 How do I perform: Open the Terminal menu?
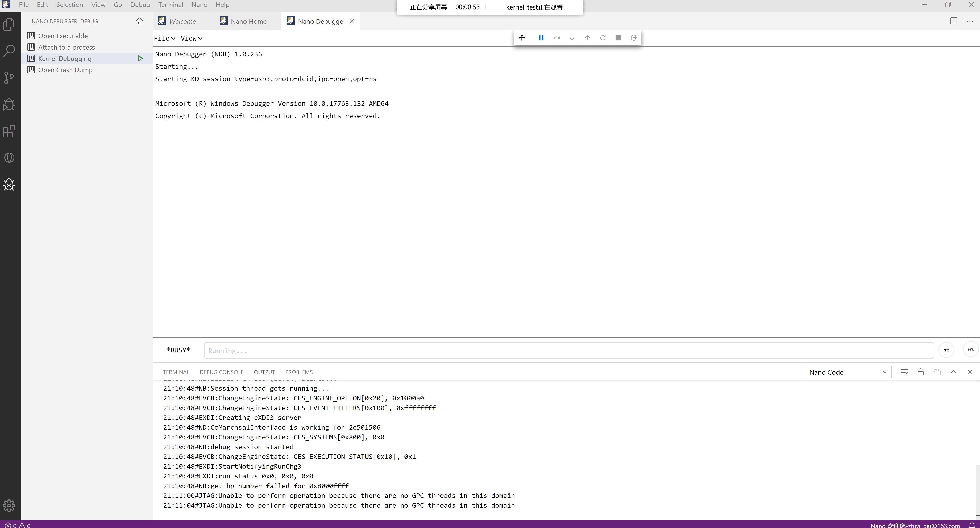[x=171, y=5]
